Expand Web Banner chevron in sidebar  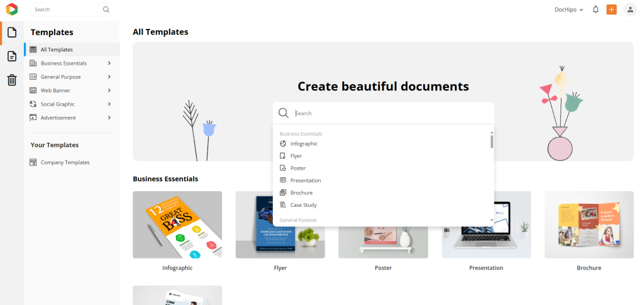tap(109, 91)
